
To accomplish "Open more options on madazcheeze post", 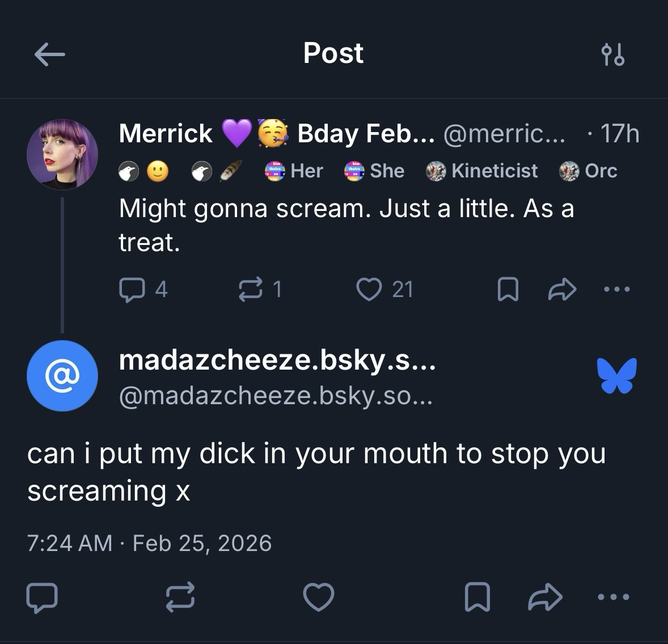I will [x=614, y=598].
